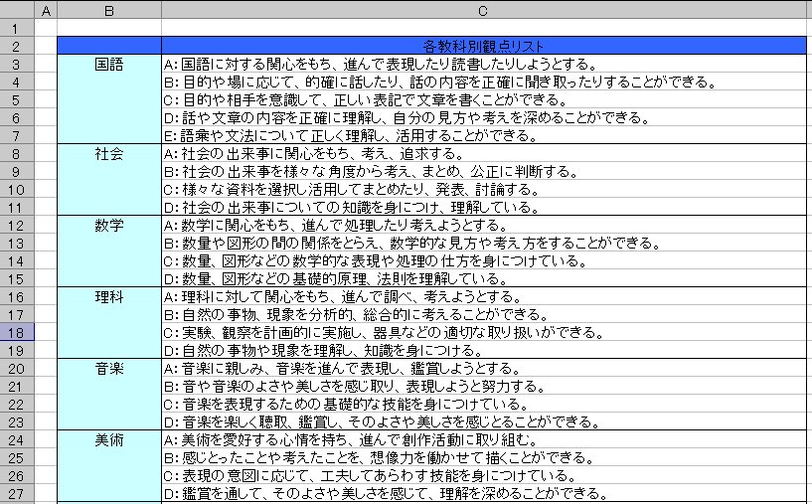Screen dimensions: 812x504
Task: Select the 理科 subject cell
Action: pos(108,296)
